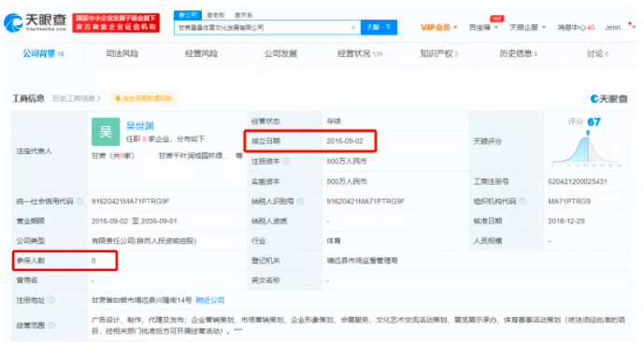This screenshot has height=342, width=644.
Task: Switch to the 司法风险 tab
Action: [x=122, y=54]
